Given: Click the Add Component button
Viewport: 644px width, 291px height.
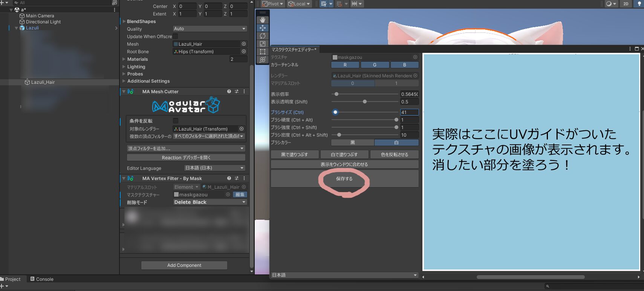Looking at the screenshot, I should (x=184, y=265).
